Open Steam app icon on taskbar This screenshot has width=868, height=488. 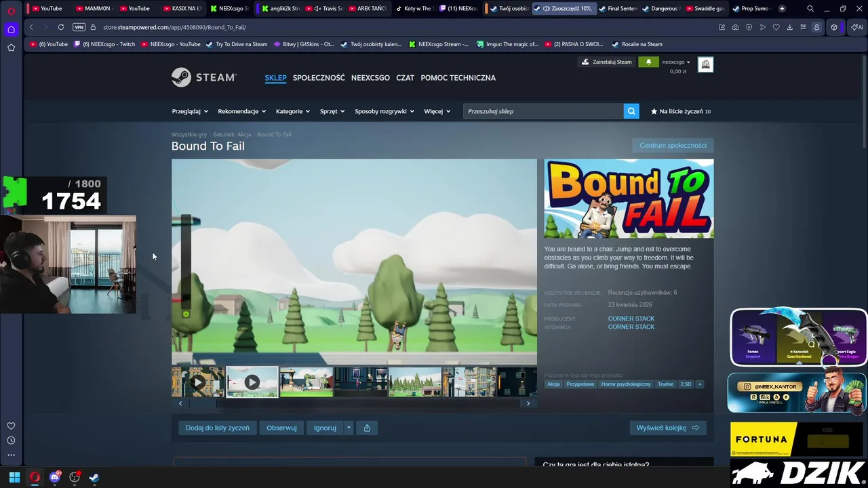click(94, 477)
